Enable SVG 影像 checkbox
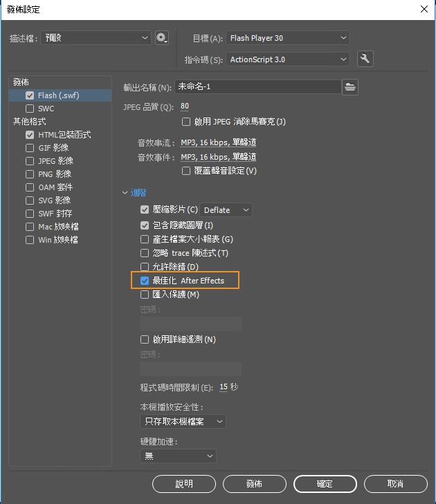The width and height of the screenshot is (436, 504). point(30,200)
